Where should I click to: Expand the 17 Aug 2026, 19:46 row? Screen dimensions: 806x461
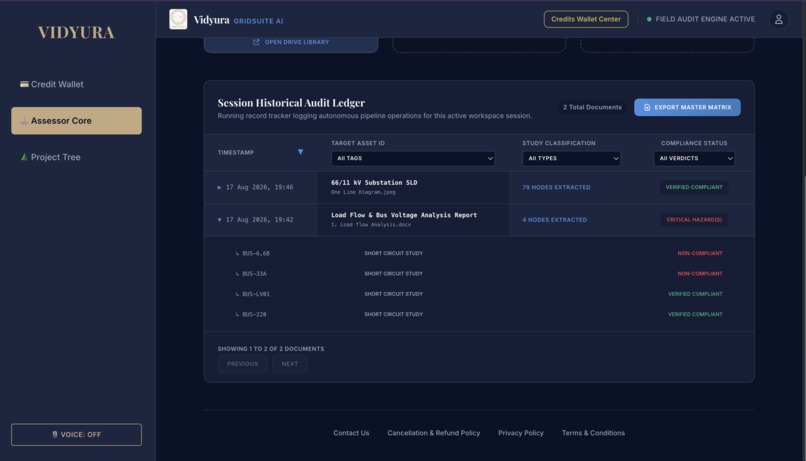tap(219, 188)
